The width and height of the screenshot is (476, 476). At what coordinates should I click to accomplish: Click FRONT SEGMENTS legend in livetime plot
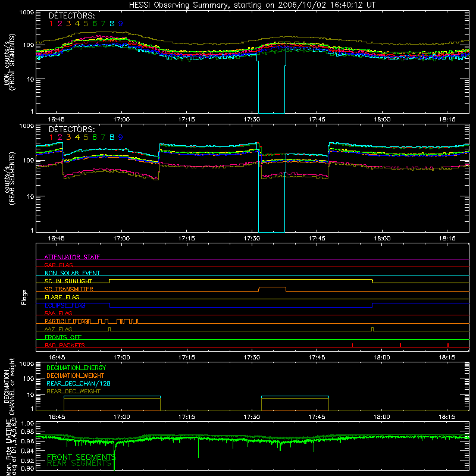(x=81, y=457)
